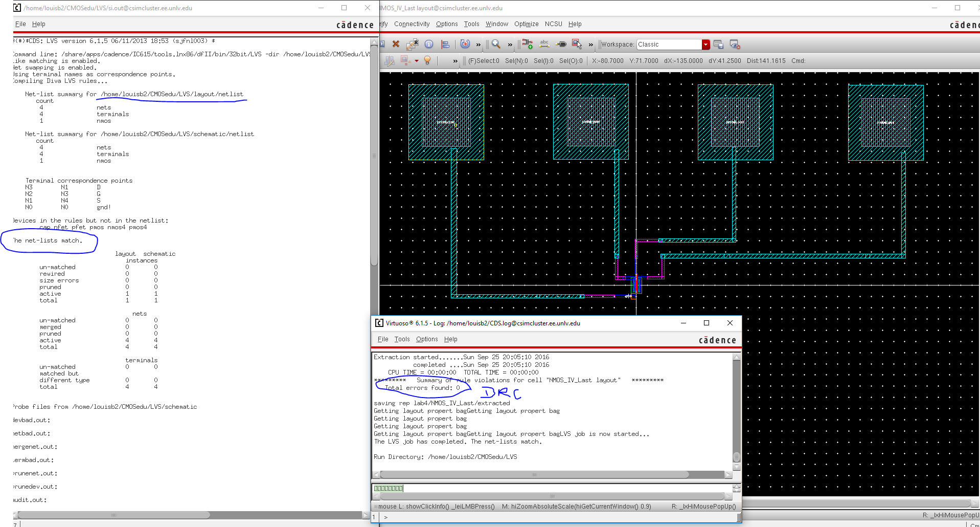Image resolution: width=980 pixels, height=527 pixels.
Task: Open File menu in si.out window
Action: click(x=20, y=24)
